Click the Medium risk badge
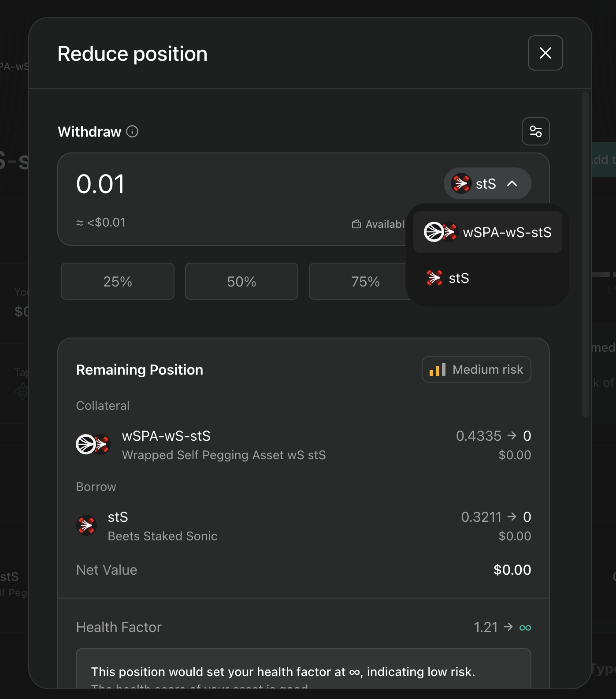The image size is (616, 699). pos(476,369)
